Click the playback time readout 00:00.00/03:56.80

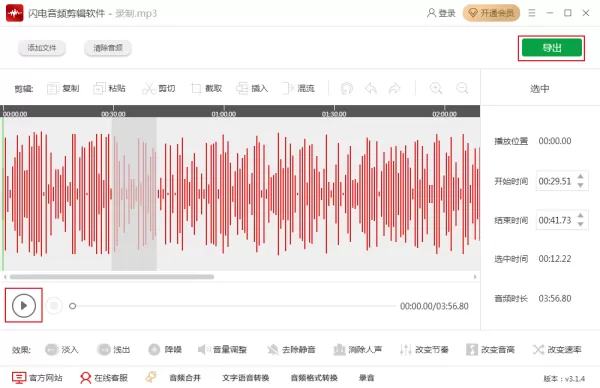(434, 306)
